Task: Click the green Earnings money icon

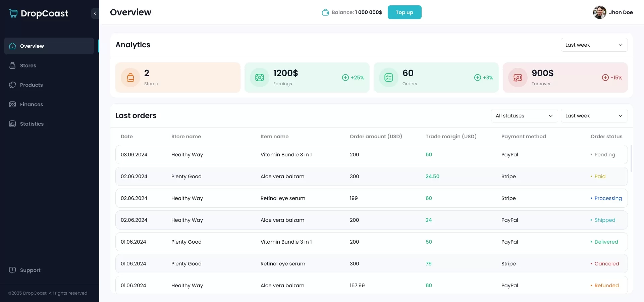Action: [x=260, y=78]
